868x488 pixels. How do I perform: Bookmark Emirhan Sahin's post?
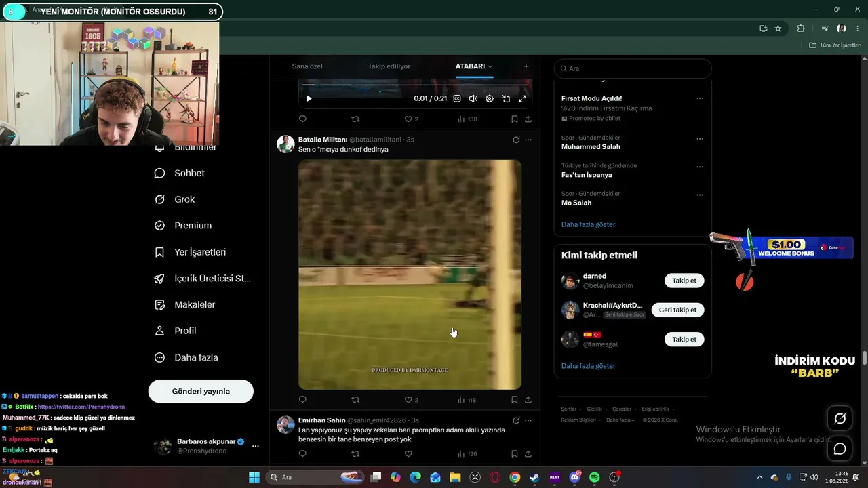(515, 454)
